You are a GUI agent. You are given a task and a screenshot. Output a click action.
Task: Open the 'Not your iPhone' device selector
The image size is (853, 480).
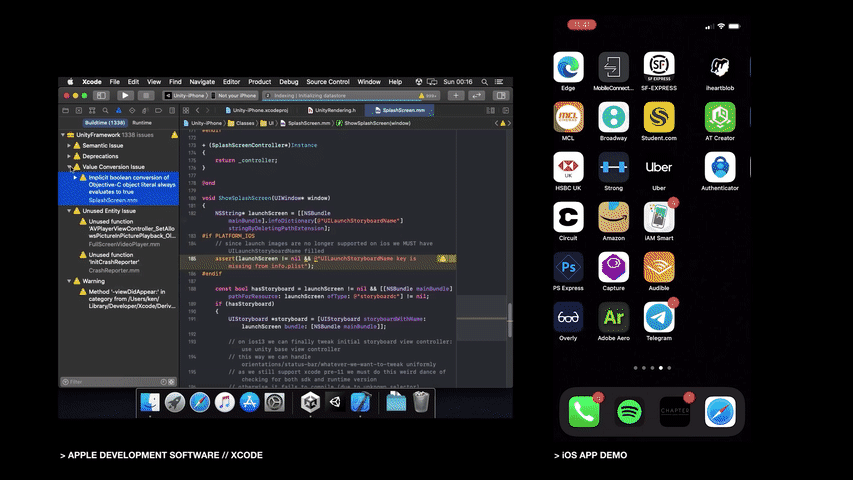coord(234,96)
